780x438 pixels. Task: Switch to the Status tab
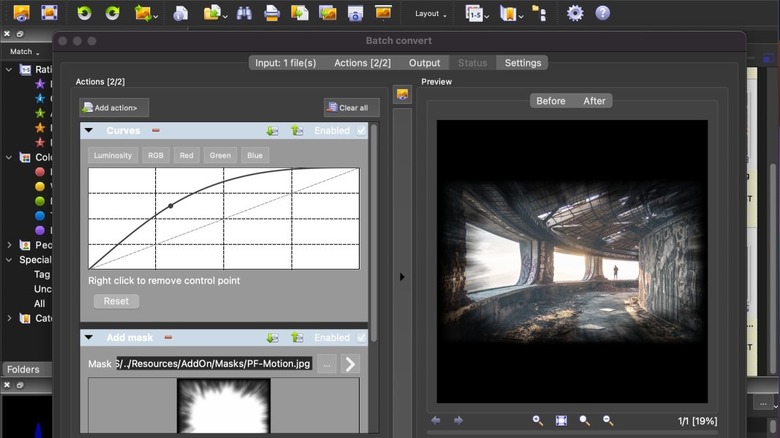click(472, 63)
